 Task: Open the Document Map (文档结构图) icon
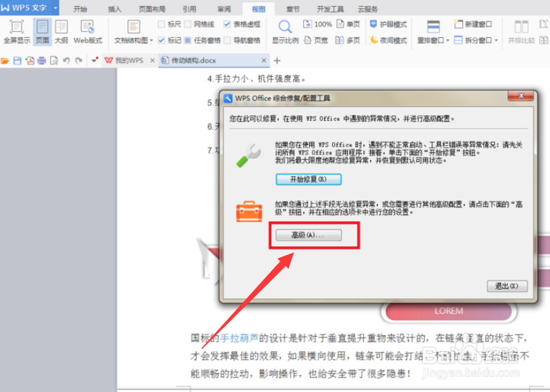coord(134,27)
